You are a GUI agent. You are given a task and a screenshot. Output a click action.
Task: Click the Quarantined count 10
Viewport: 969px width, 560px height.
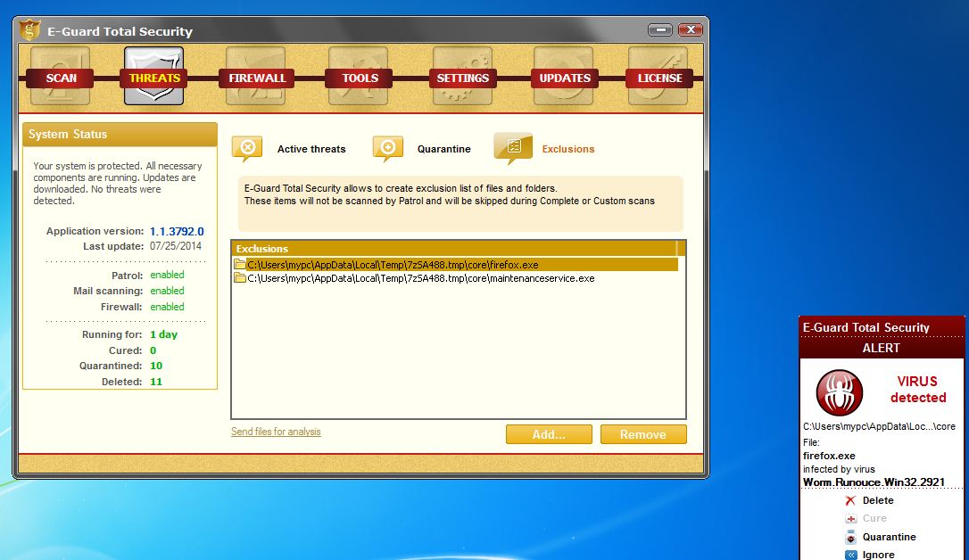156,366
